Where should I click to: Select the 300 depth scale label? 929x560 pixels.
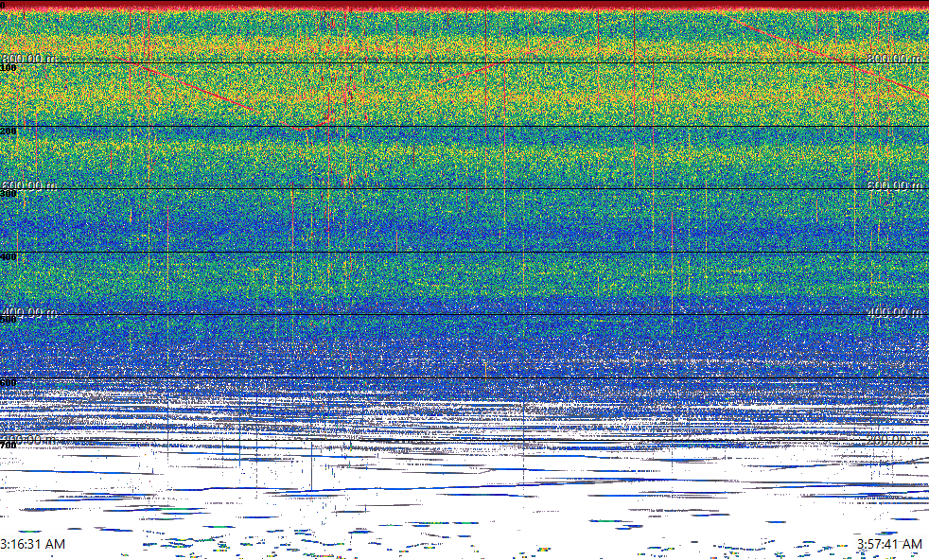[x=9, y=194]
